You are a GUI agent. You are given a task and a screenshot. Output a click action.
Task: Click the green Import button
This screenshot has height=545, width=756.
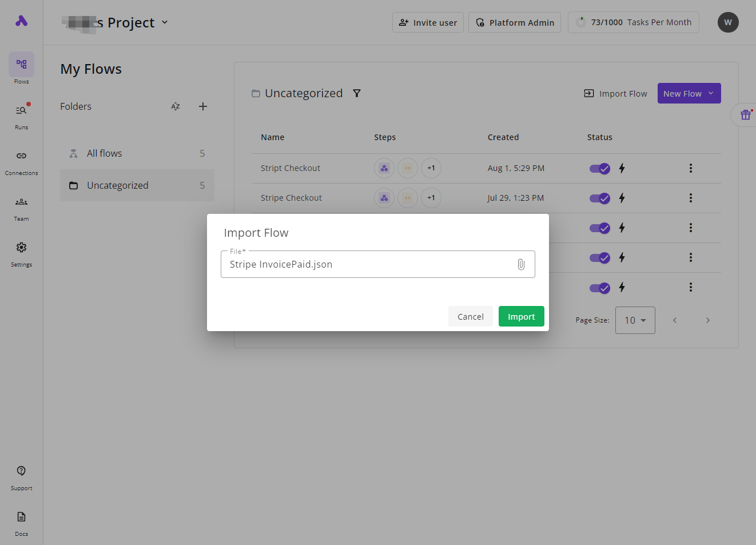521,316
